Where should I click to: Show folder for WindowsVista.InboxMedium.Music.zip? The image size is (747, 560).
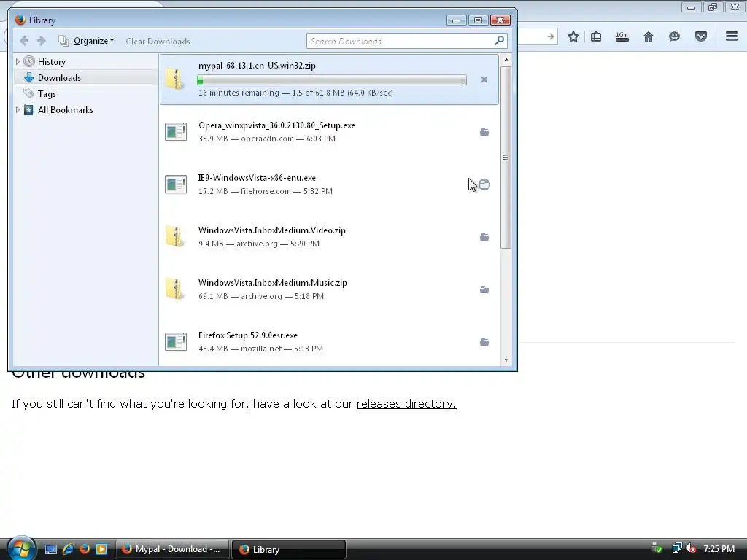pos(484,289)
